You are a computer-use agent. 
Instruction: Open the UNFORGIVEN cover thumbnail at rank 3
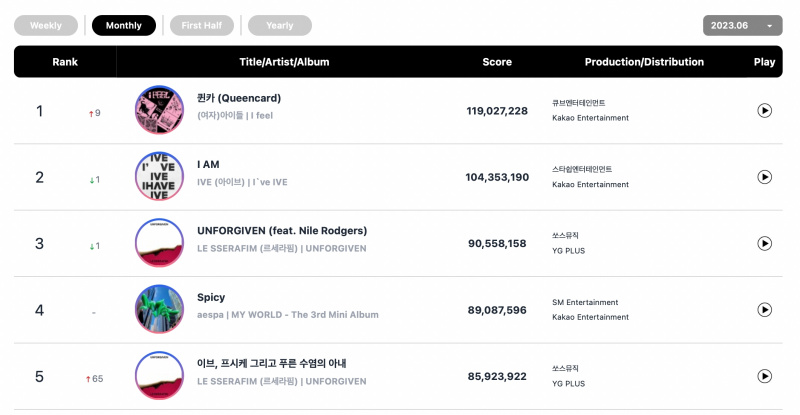pyautogui.click(x=159, y=242)
